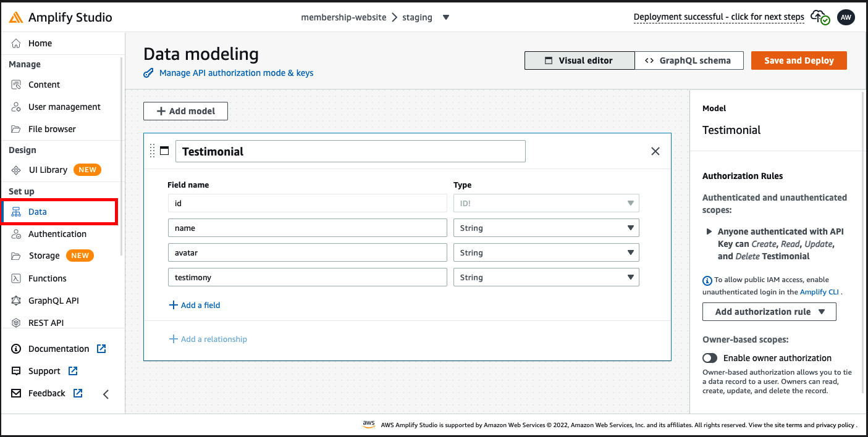Expand the API Key authorization rule triangle
Screen dimensions: 868x437
(709, 231)
